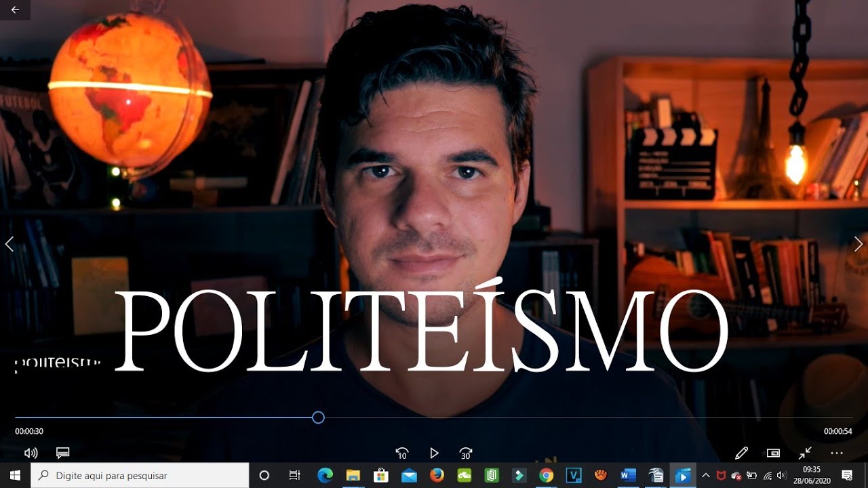This screenshot has width=868, height=488.
Task: Open the Action Center notifications
Action: click(847, 475)
